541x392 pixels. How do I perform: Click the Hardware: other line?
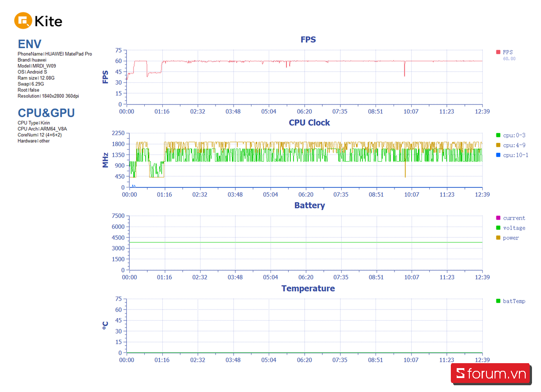point(34,141)
